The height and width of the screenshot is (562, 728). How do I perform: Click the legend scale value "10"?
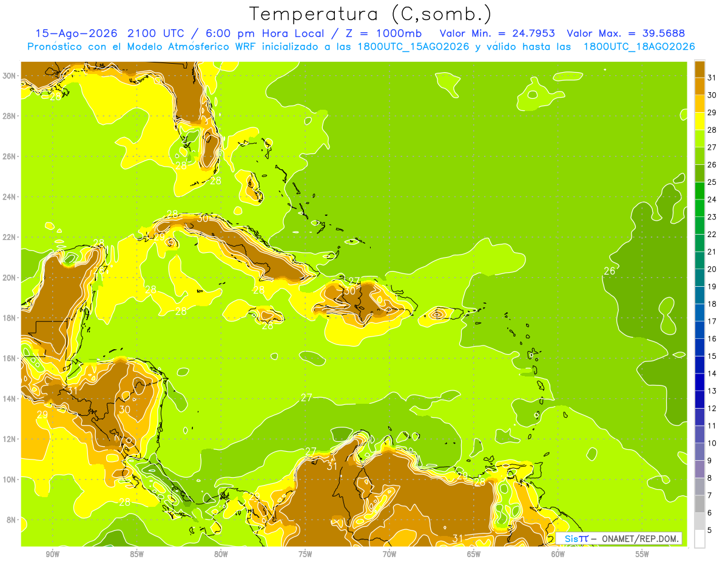point(712,443)
